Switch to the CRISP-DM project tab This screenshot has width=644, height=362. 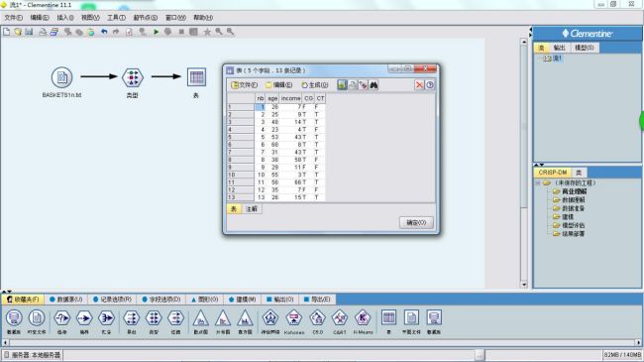pos(553,173)
